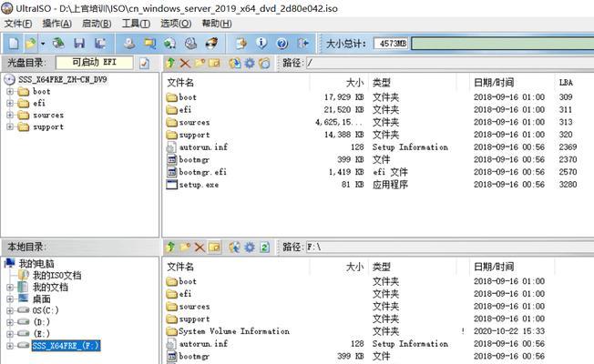Sort disc list by 日期/时间 column header

click(x=512, y=83)
